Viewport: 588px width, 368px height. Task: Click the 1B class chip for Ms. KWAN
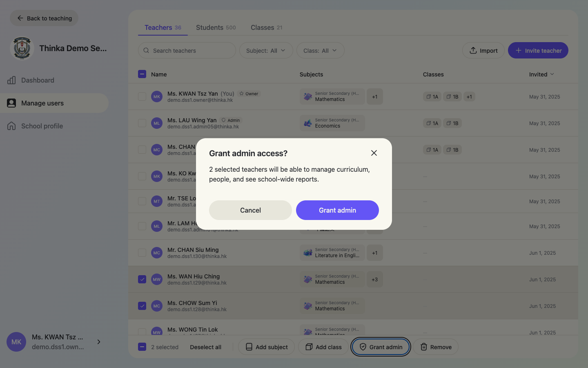[x=452, y=96]
